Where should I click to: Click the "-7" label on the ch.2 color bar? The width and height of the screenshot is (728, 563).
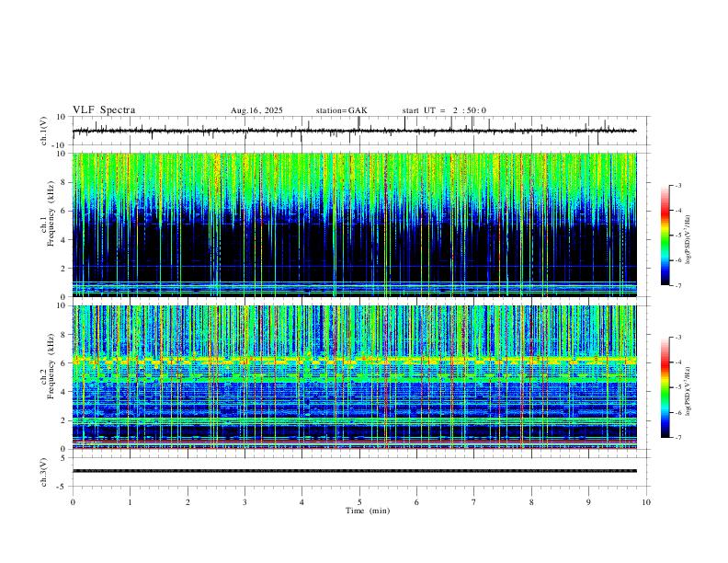(678, 438)
